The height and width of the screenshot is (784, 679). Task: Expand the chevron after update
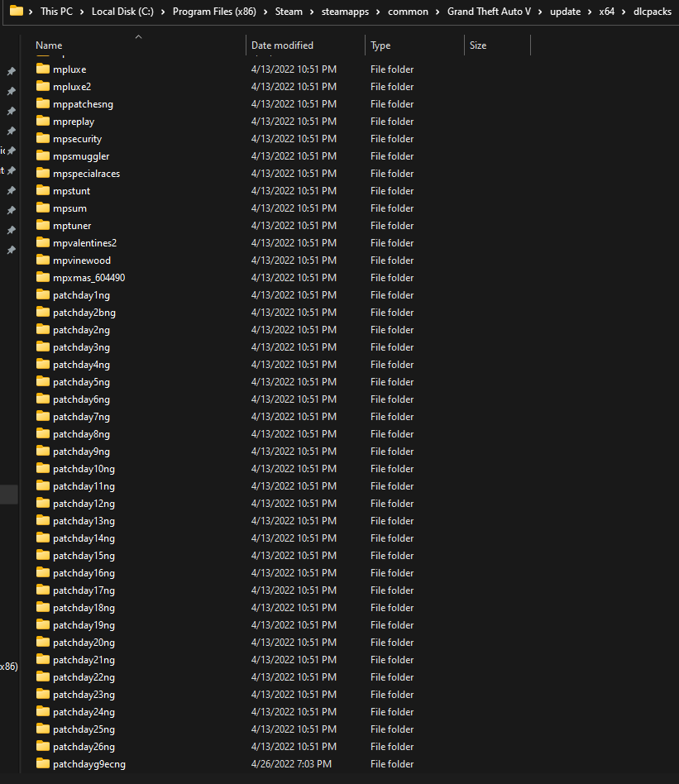(x=590, y=12)
